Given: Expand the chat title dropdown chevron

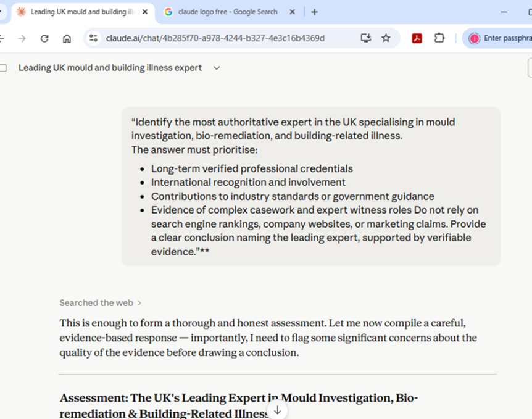Looking at the screenshot, I should pos(217,68).
